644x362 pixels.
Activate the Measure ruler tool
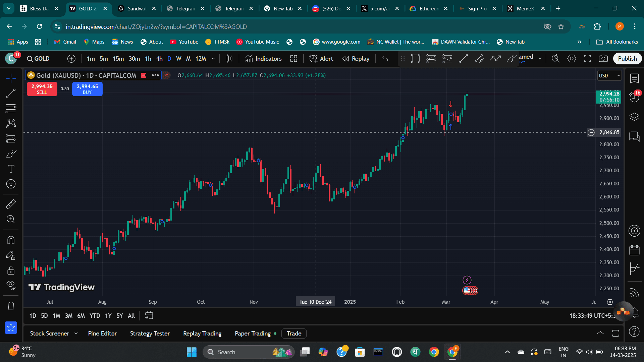[x=11, y=204]
